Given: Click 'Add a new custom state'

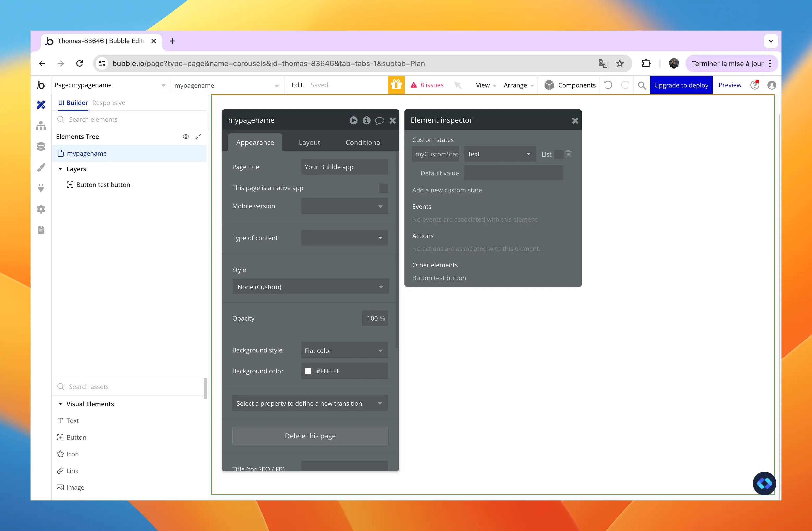Looking at the screenshot, I should click(447, 190).
